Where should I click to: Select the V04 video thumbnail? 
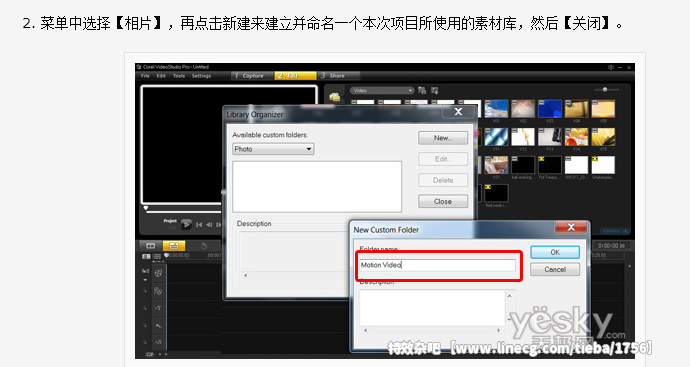pos(576,108)
